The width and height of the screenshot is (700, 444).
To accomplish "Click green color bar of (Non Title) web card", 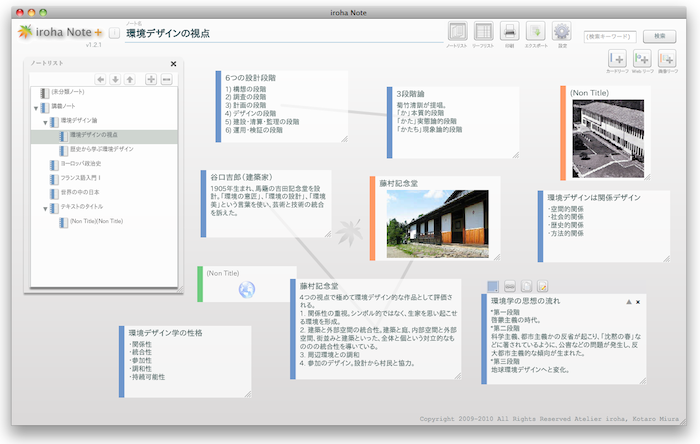I will point(200,284).
